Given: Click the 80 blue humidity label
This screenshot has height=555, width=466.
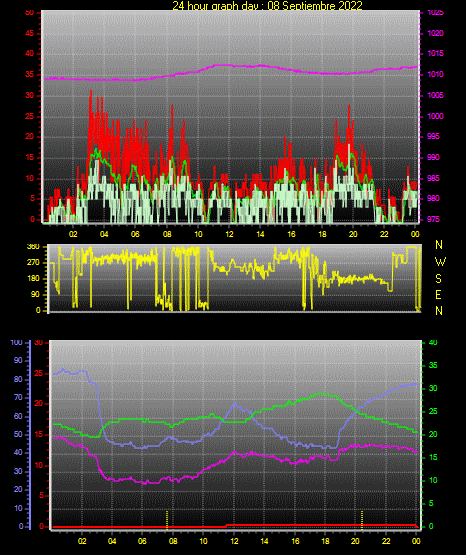Looking at the screenshot, I should click(x=18, y=379).
